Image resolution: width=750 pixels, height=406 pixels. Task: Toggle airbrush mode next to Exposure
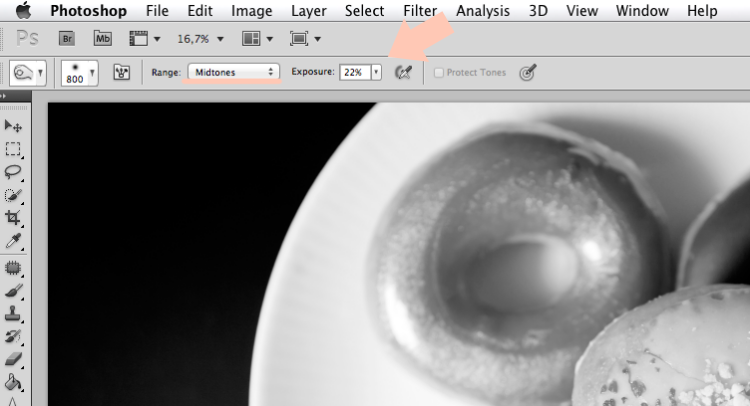(x=403, y=73)
